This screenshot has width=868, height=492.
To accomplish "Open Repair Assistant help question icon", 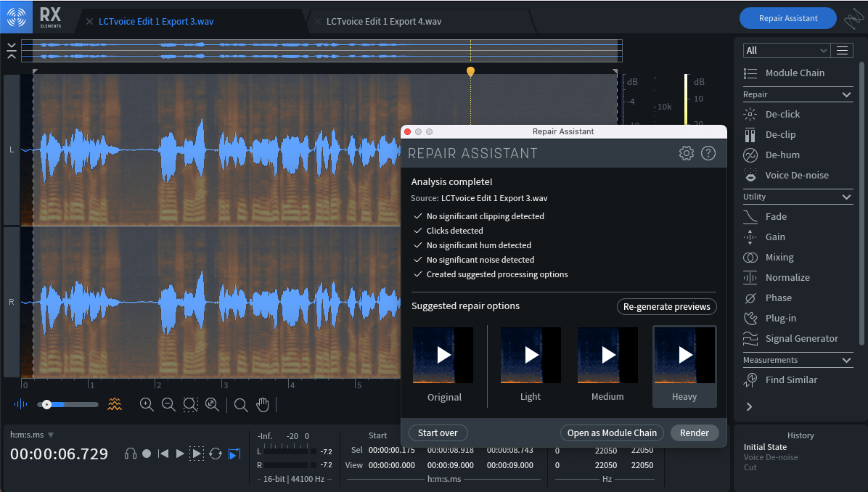I will [708, 153].
